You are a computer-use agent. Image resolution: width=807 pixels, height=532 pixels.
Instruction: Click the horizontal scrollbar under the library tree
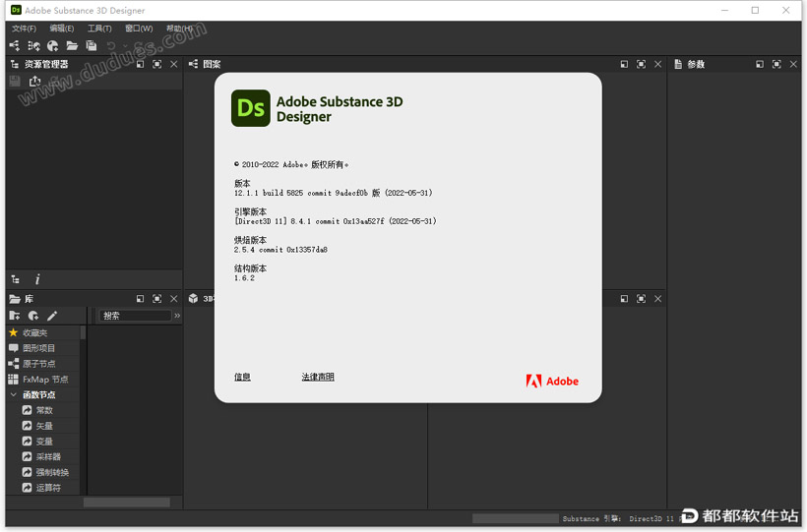tap(127, 502)
